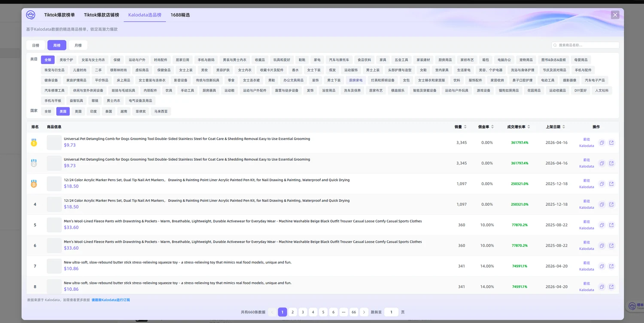Filter by the 厨房家电 category

pyautogui.click(x=355, y=80)
